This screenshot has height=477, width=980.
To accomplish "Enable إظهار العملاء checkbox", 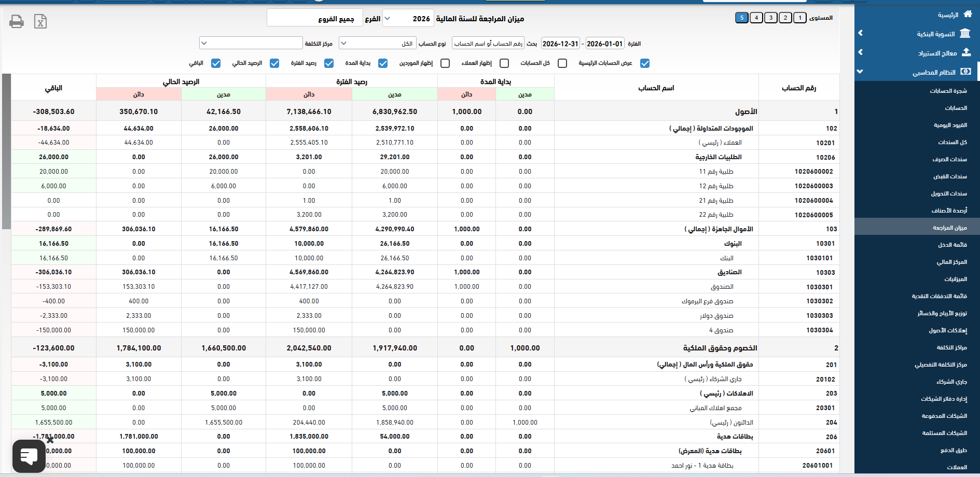I will [504, 63].
